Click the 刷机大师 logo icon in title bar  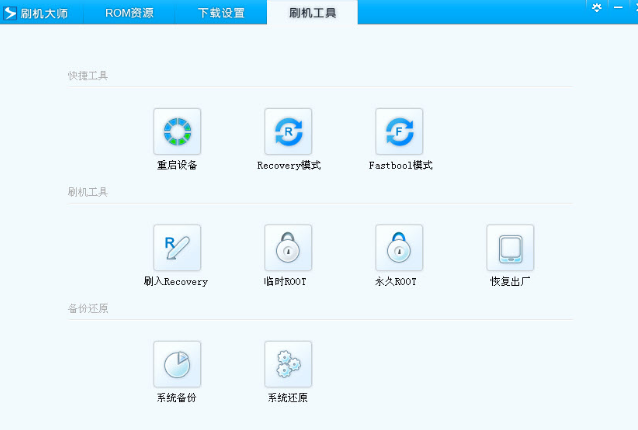click(10, 13)
